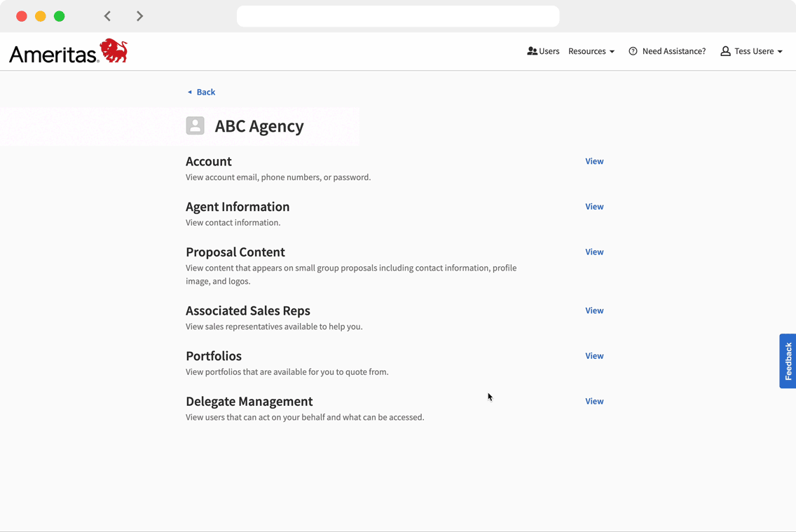This screenshot has height=532, width=796.
Task: Click the browser address bar
Action: coord(398,16)
